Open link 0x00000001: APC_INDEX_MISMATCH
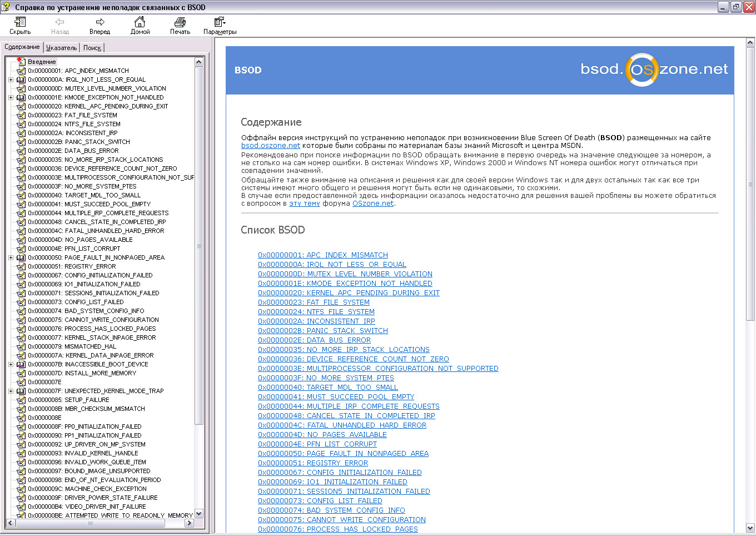 pos(323,255)
